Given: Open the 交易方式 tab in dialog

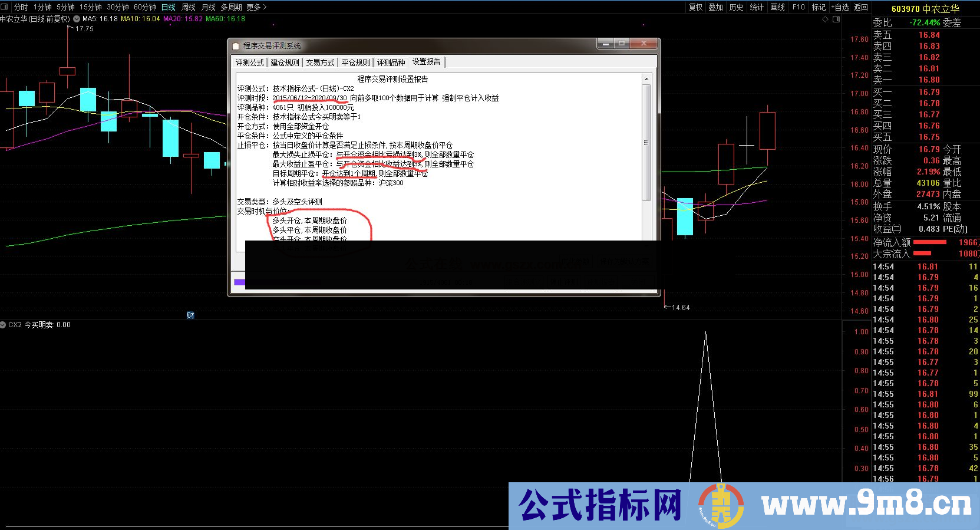Looking at the screenshot, I should click(x=320, y=62).
